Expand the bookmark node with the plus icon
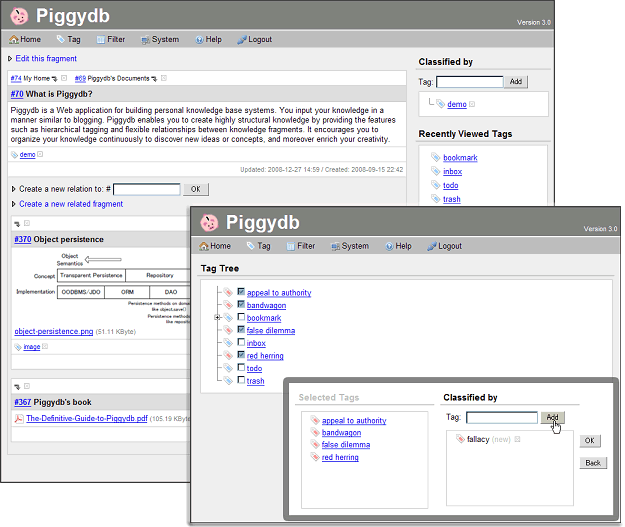625x527 pixels. pos(217,318)
